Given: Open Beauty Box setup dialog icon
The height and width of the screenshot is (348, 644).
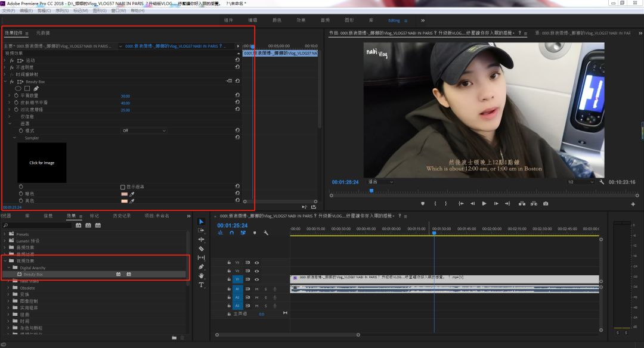Looking at the screenshot, I should (229, 81).
